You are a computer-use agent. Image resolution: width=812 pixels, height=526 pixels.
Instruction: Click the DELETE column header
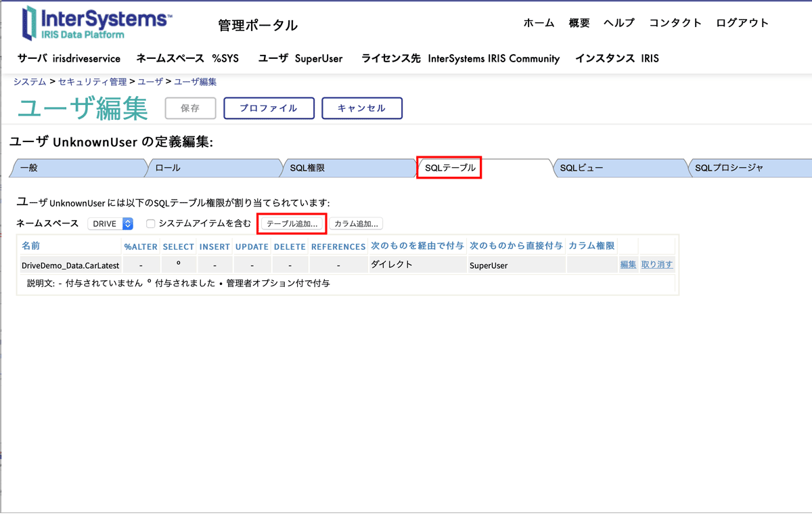pos(290,246)
